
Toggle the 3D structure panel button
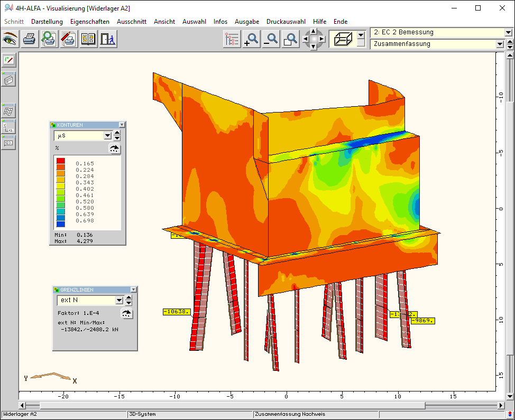coord(9,80)
